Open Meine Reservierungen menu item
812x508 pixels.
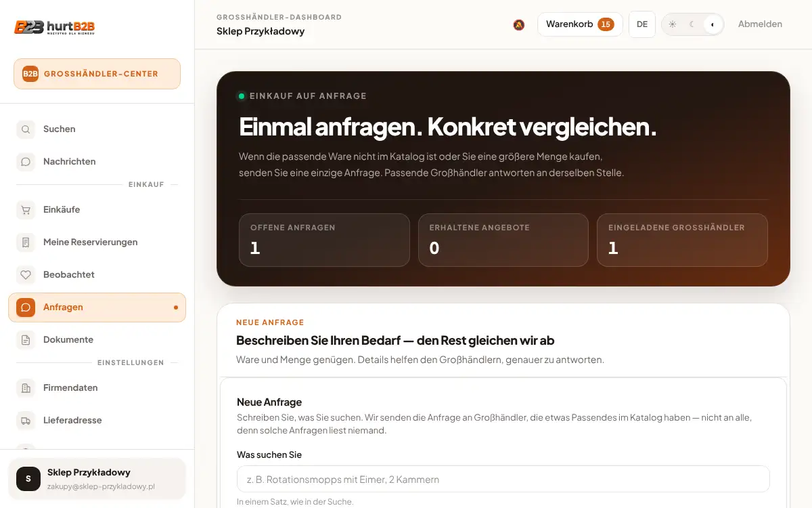(97, 242)
